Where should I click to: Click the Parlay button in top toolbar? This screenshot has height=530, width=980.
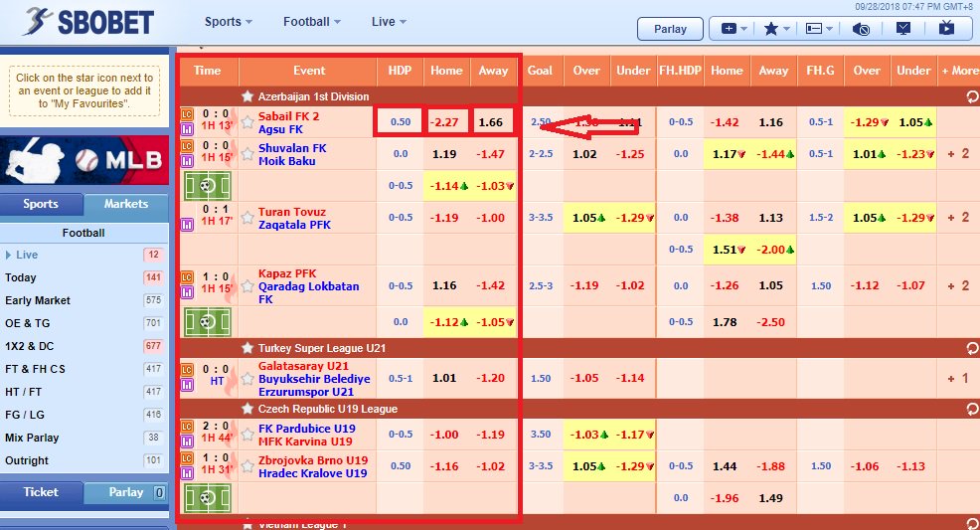click(x=670, y=29)
